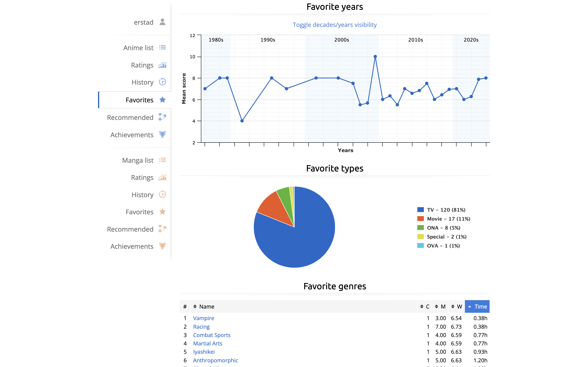Screen dimensions: 588x367
Task: Open anime Recommended menu item
Action: (x=130, y=117)
